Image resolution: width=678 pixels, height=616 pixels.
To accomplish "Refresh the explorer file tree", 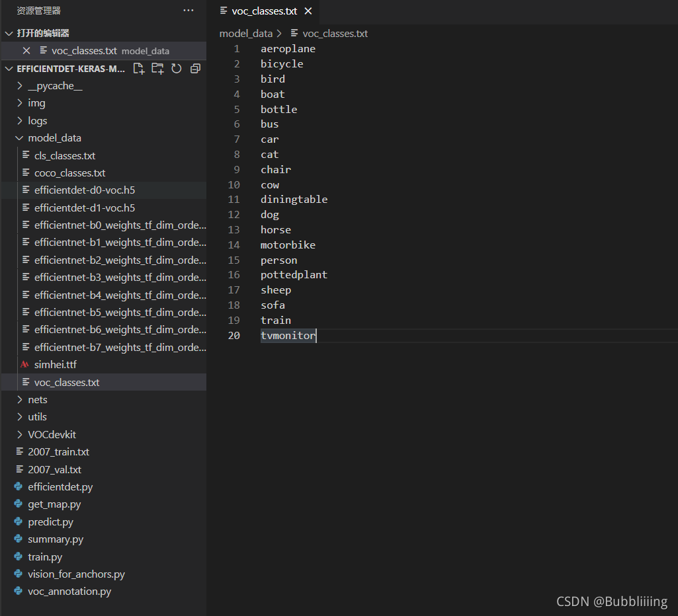I will pos(177,69).
